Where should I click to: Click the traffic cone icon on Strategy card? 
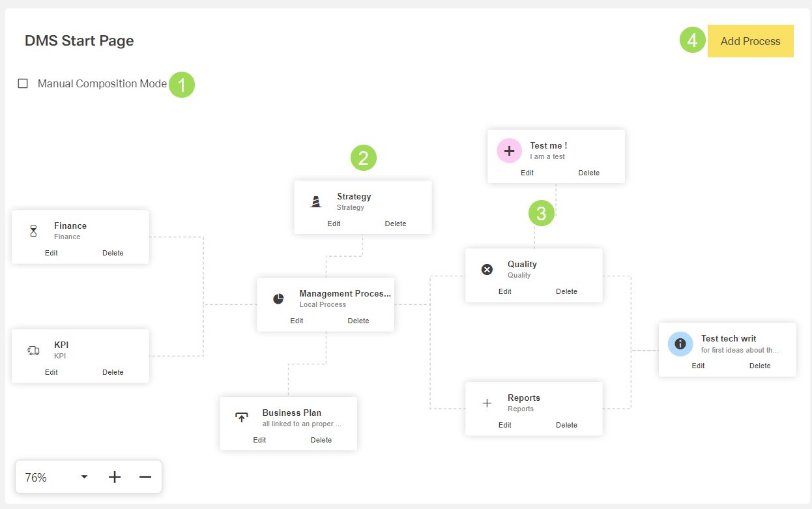316,201
